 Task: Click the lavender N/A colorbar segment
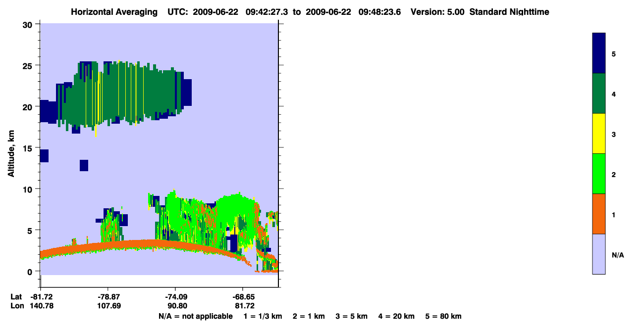tap(599, 254)
